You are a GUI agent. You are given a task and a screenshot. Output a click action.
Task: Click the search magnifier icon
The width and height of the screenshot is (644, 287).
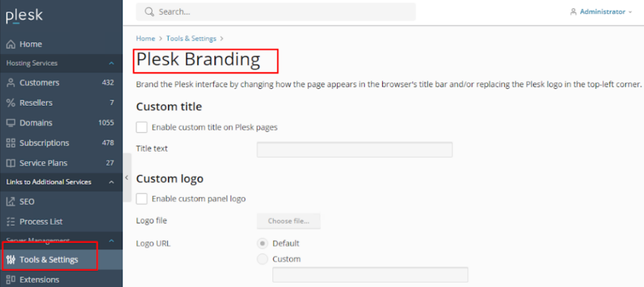(x=149, y=12)
